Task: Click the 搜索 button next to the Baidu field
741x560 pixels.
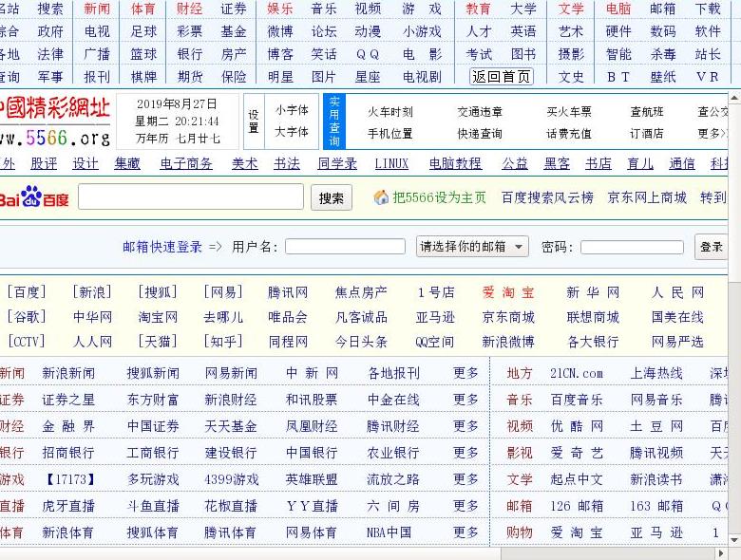Action: [332, 197]
